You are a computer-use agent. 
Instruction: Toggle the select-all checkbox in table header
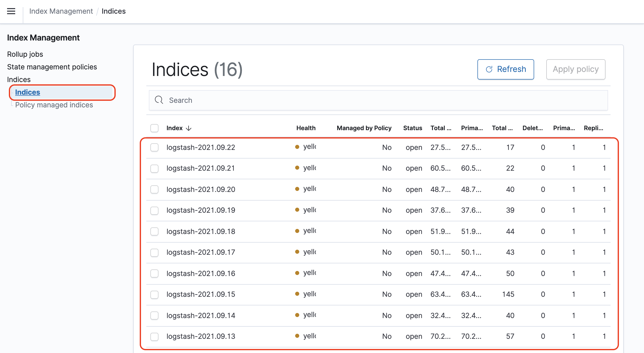[x=154, y=128]
